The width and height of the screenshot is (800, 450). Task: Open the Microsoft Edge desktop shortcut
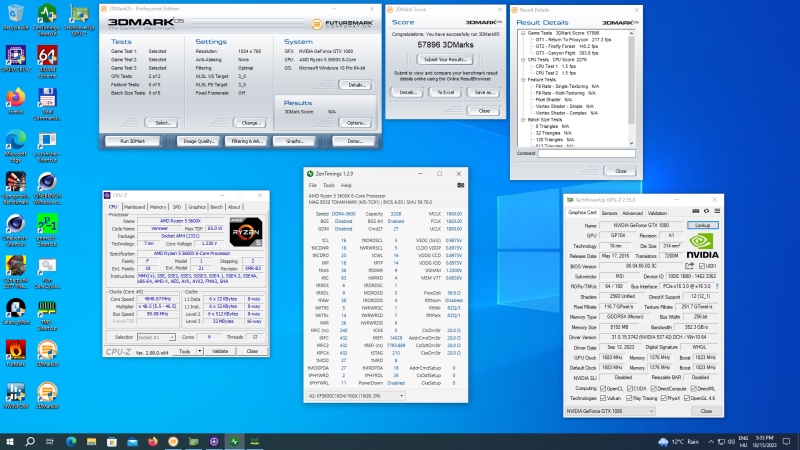pos(16,146)
